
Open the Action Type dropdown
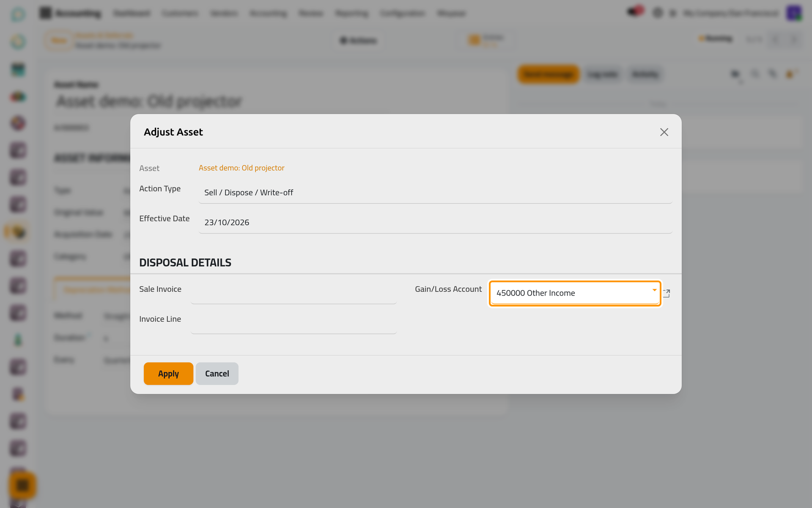point(435,193)
